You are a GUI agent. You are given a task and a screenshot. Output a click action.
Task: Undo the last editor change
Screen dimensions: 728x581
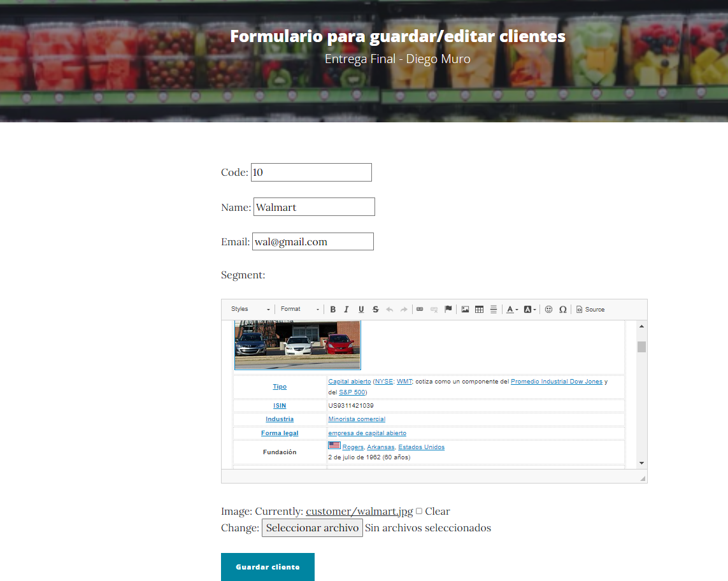click(x=389, y=309)
